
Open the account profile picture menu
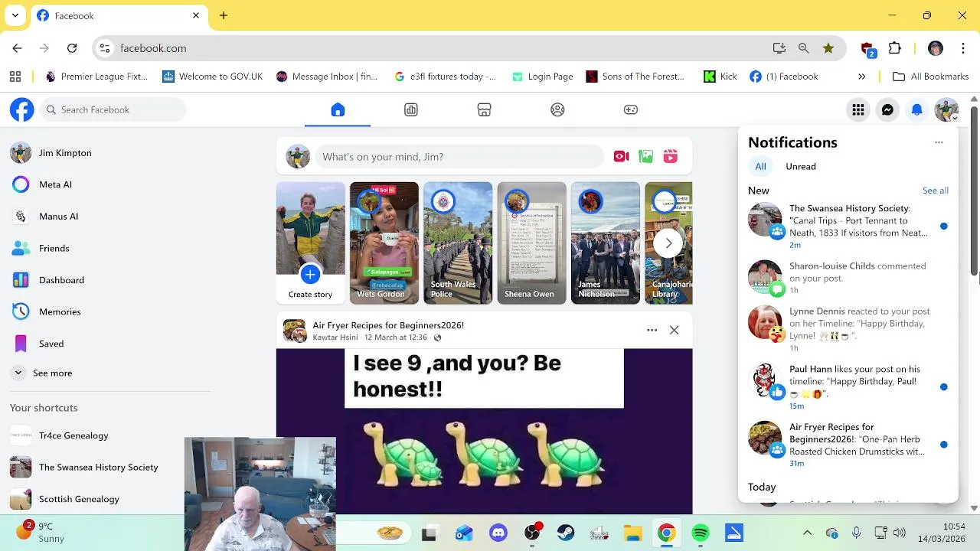(x=946, y=110)
